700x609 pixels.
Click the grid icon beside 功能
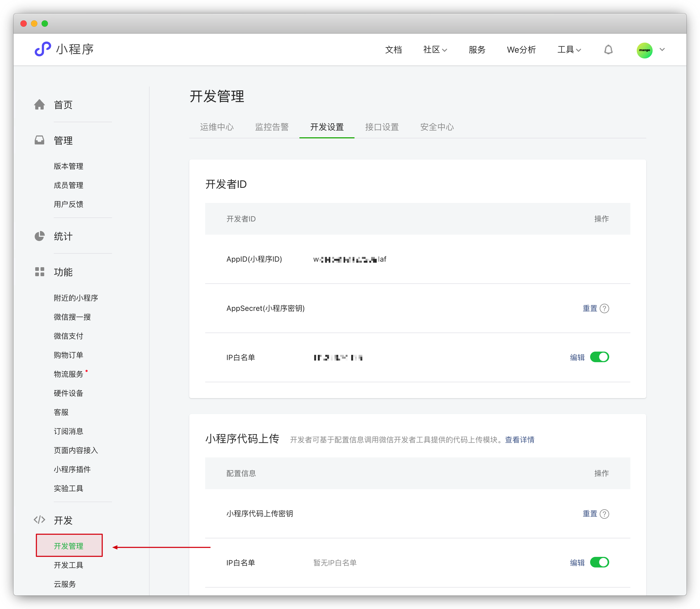pos(39,271)
